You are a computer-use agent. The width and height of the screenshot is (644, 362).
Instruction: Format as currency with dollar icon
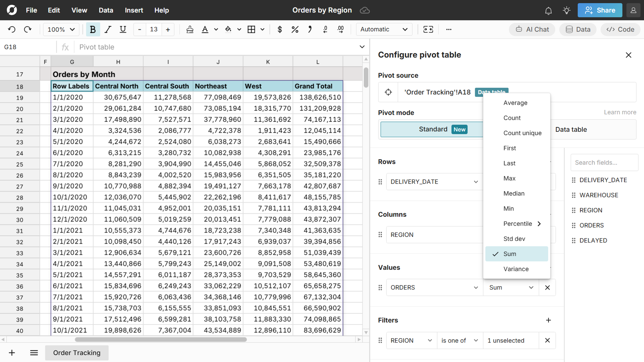pos(280,29)
